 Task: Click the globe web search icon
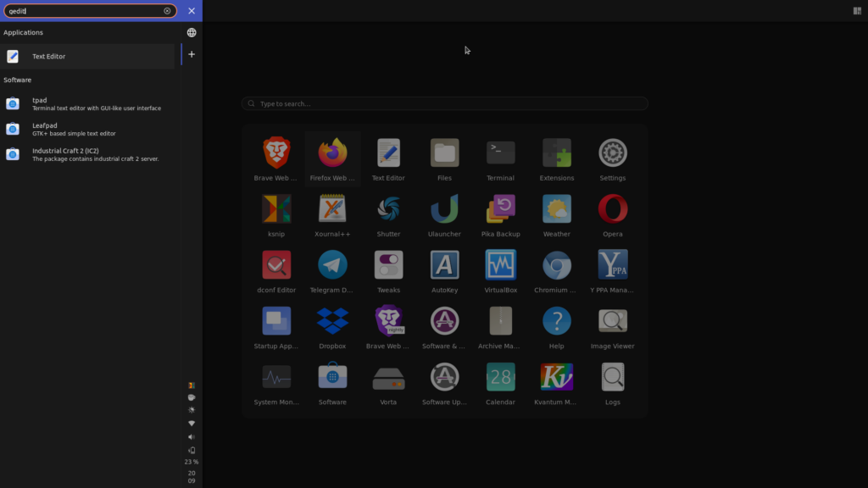[192, 32]
